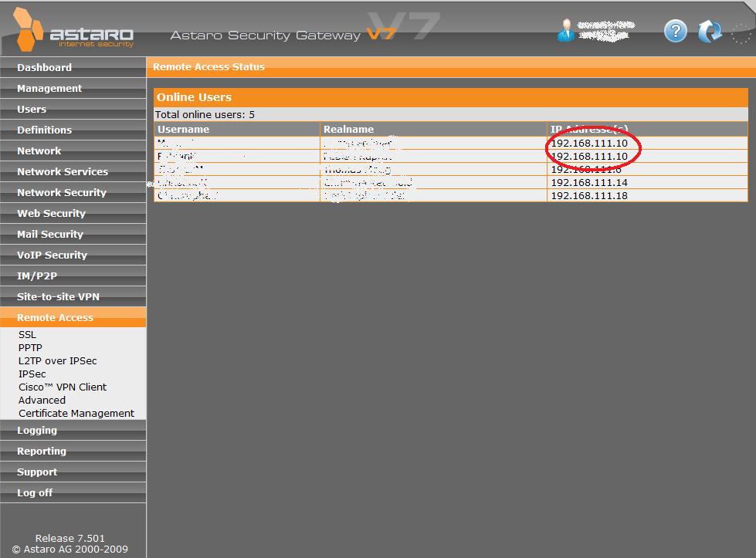
Task: Open Network Services section
Action: (x=73, y=171)
